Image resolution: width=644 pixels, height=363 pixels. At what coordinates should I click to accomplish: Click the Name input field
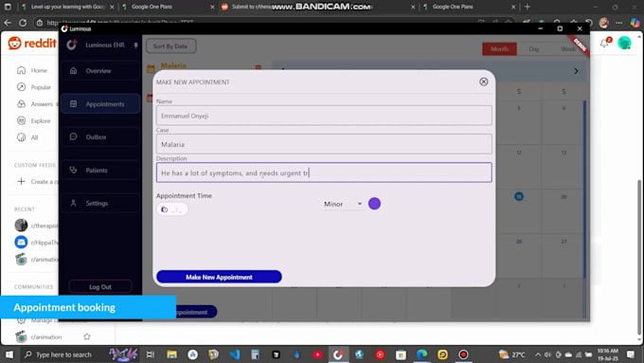(324, 116)
